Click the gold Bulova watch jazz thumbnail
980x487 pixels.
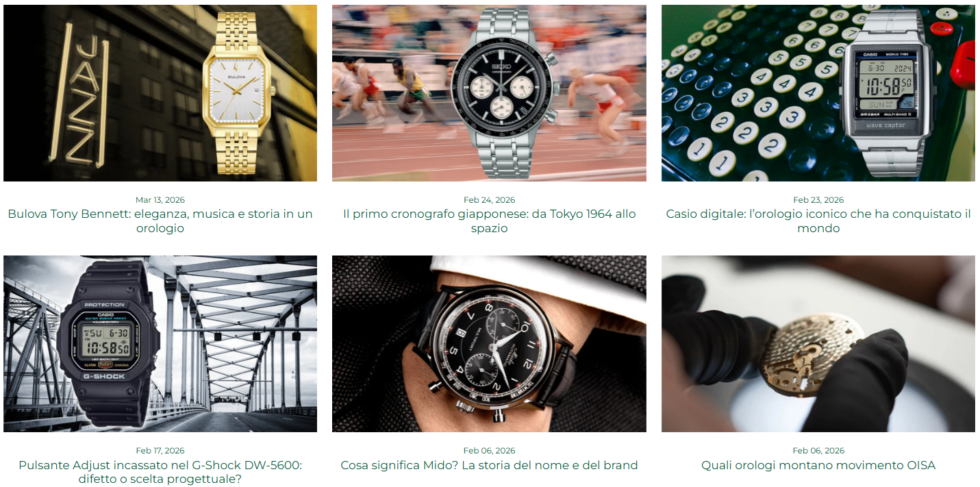160,93
